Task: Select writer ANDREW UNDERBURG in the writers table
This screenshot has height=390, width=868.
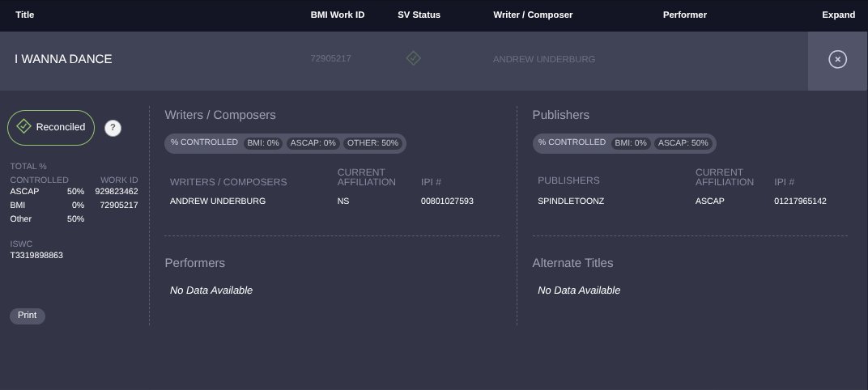Action: coord(218,201)
